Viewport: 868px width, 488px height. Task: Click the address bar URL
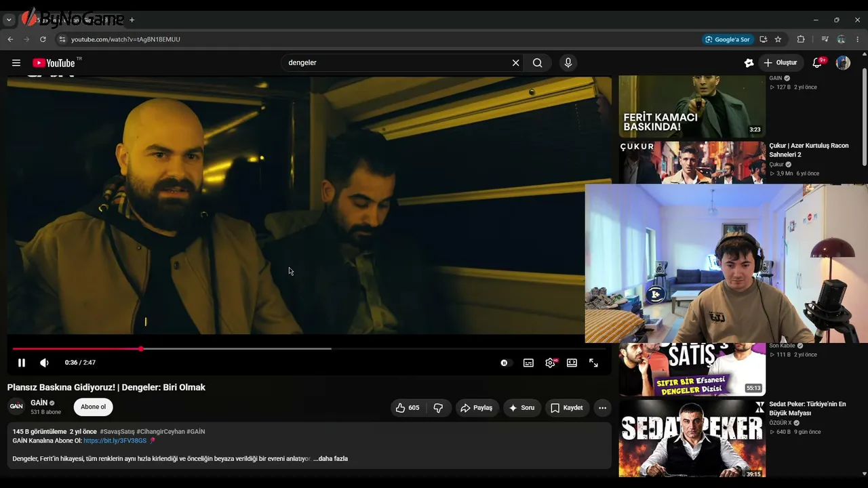(125, 39)
